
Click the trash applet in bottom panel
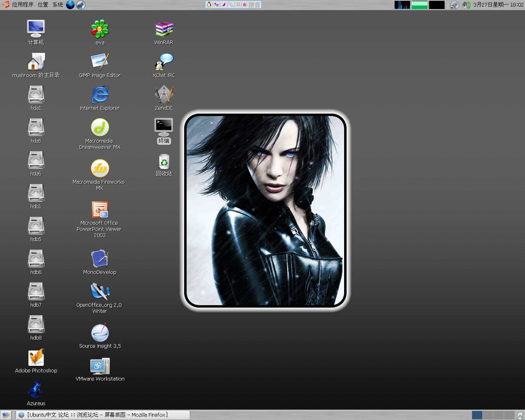point(520,415)
